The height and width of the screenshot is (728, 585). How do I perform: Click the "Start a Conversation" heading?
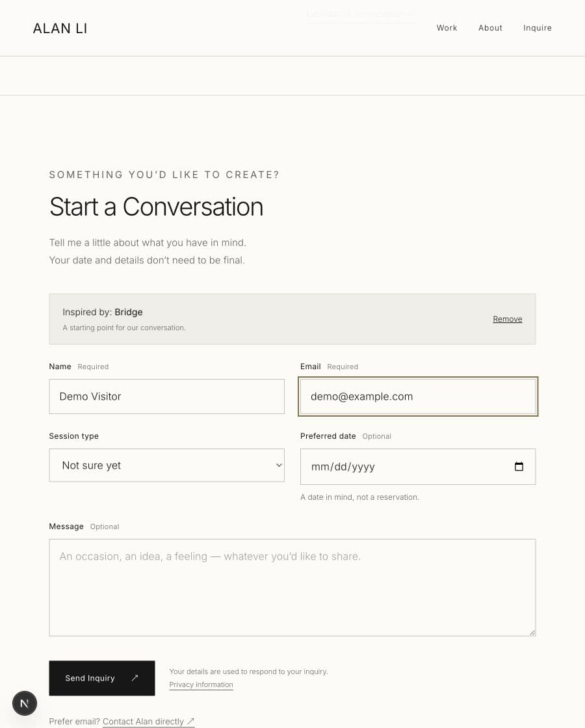point(157,207)
